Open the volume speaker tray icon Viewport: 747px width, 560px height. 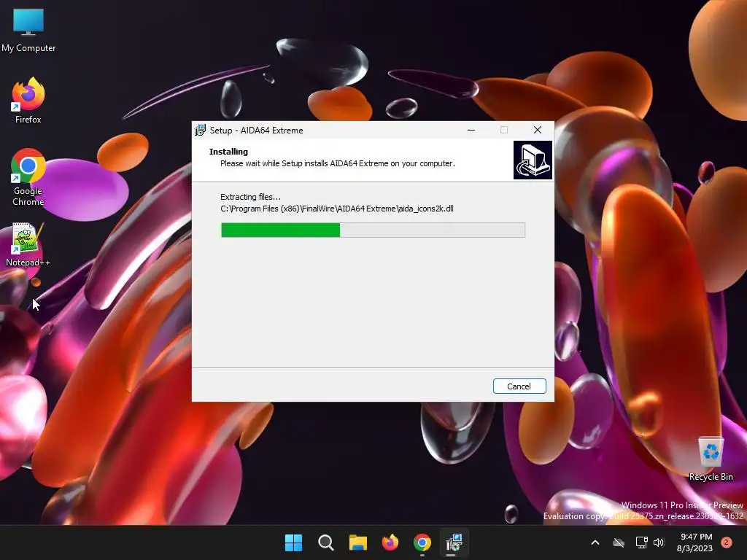659,542
